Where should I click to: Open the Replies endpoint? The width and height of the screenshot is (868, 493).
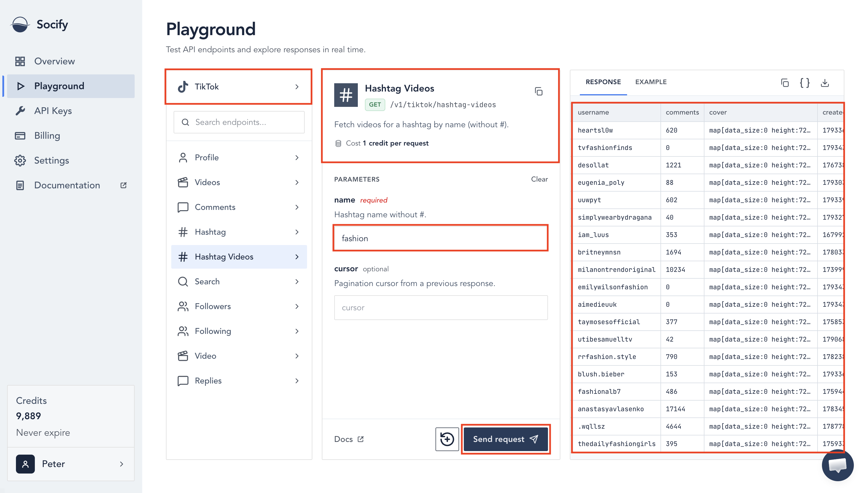(239, 381)
